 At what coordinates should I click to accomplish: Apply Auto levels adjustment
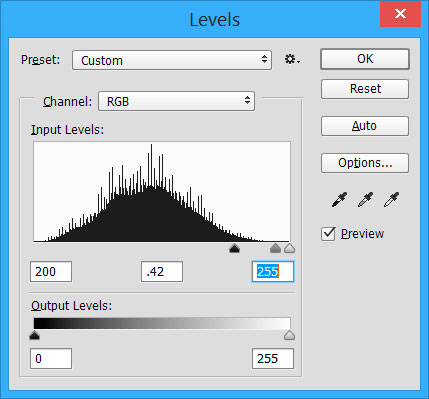click(365, 126)
